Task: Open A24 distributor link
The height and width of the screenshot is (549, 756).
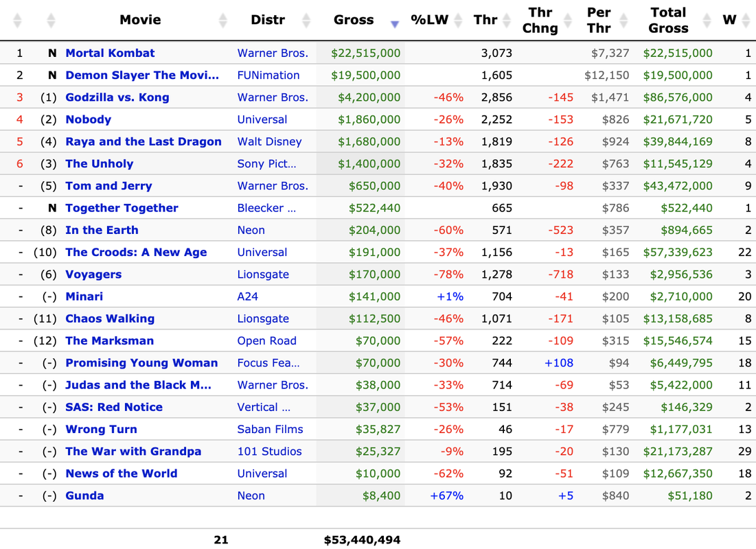Action: click(x=247, y=297)
